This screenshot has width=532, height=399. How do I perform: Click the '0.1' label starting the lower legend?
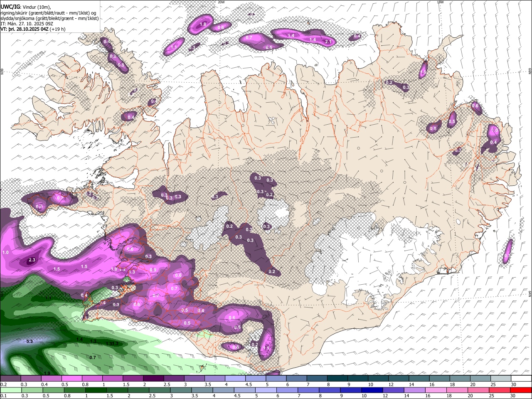click(3, 396)
